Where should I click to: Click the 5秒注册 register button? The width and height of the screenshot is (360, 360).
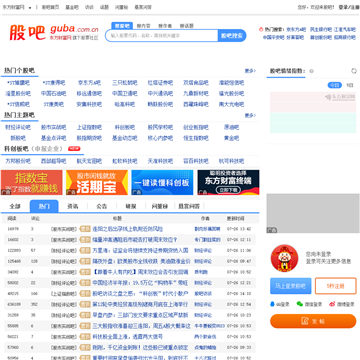point(336,286)
